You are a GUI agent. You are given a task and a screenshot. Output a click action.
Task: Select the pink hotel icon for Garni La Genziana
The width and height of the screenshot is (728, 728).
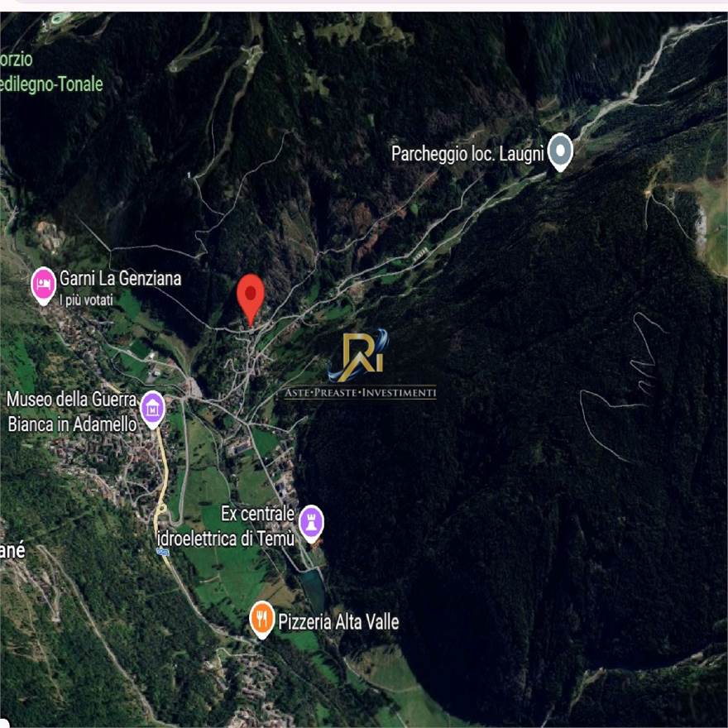click(x=44, y=285)
